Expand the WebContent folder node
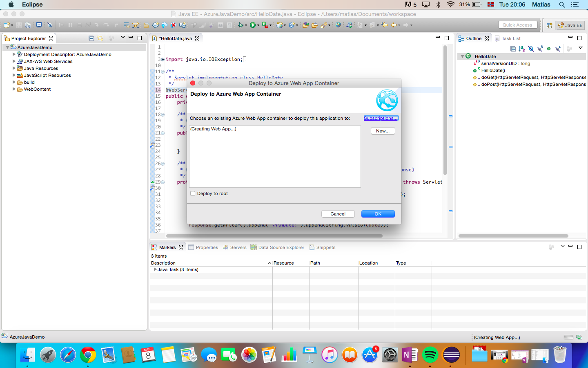588x368 pixels. (x=14, y=89)
